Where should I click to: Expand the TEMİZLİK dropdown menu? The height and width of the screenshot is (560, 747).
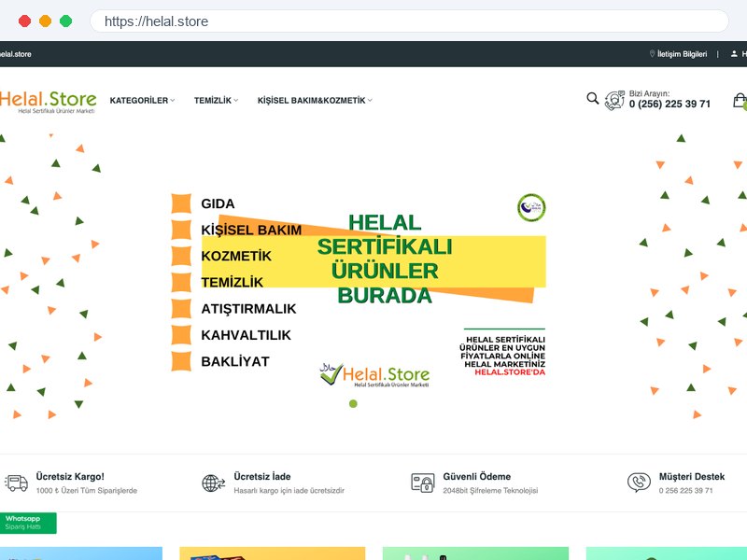[x=216, y=101]
